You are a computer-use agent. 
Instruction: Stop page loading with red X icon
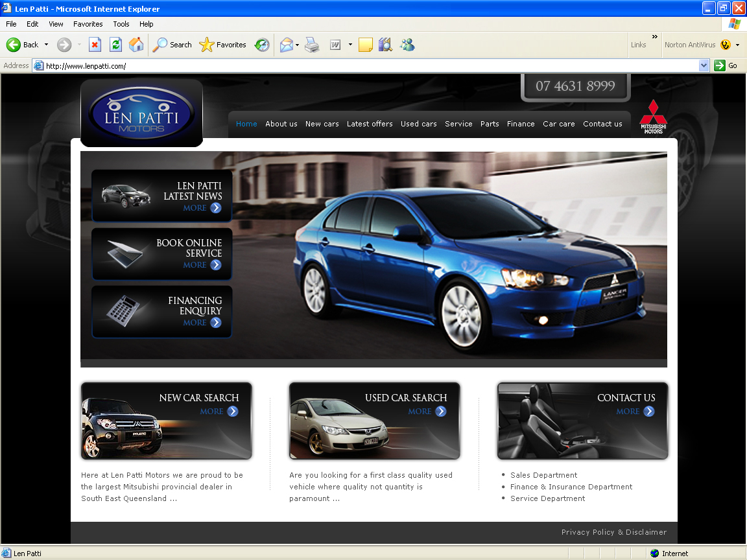pos(95,45)
